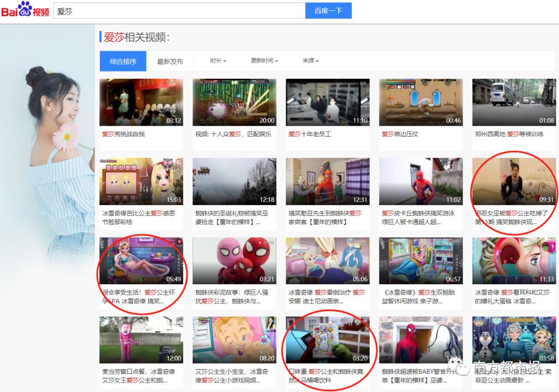Open the 05:49 bathtub SPA thumbnail
The height and width of the screenshot is (392, 559).
click(x=141, y=261)
